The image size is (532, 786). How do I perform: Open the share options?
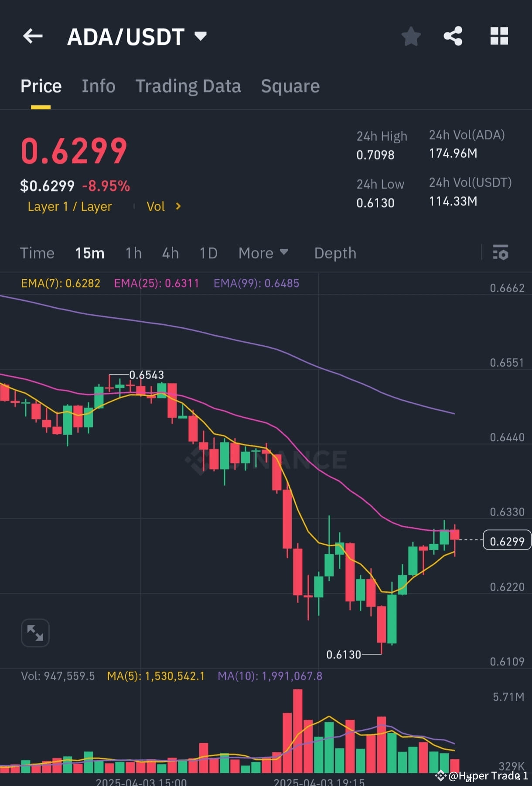click(453, 37)
